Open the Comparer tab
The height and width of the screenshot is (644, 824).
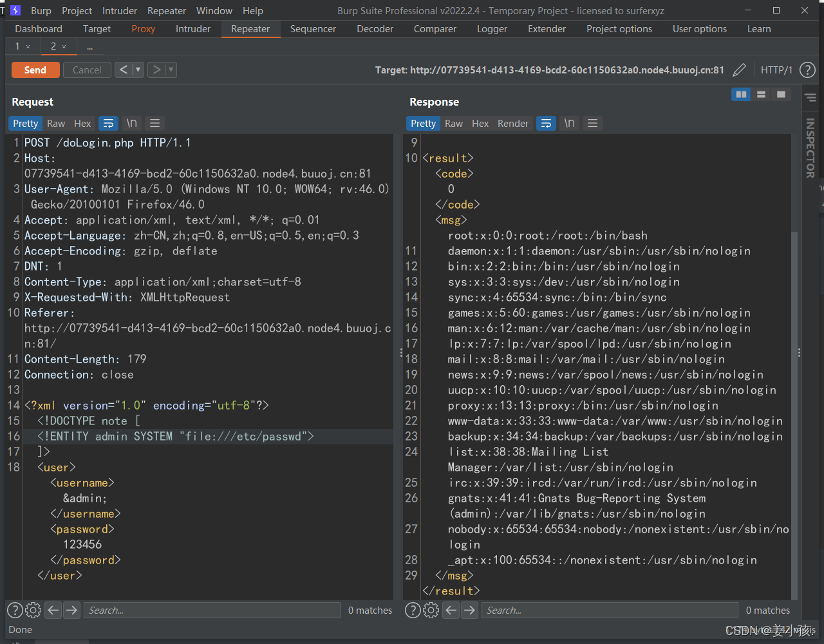[435, 29]
